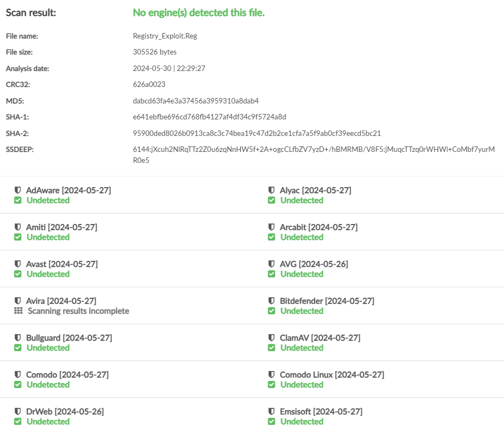The width and height of the screenshot is (504, 426).
Task: Click the 'No engine(s) detected this file' message
Action: (199, 12)
